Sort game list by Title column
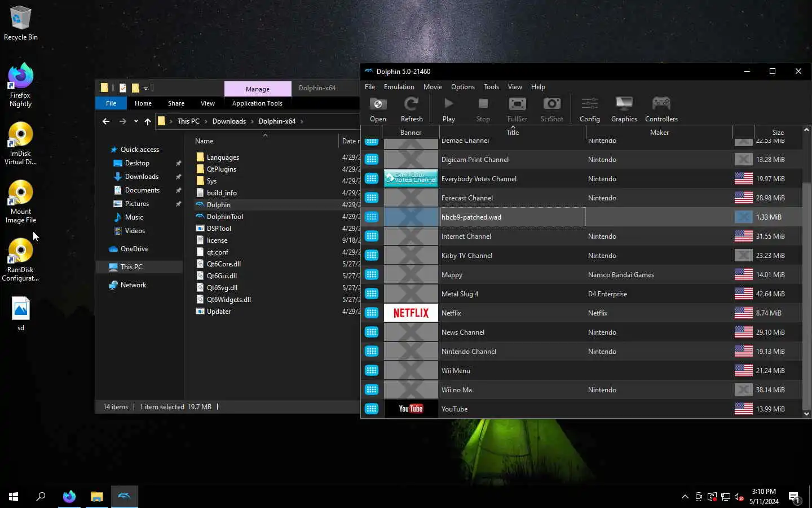Screen dimensions: 812x508 (513, 133)
